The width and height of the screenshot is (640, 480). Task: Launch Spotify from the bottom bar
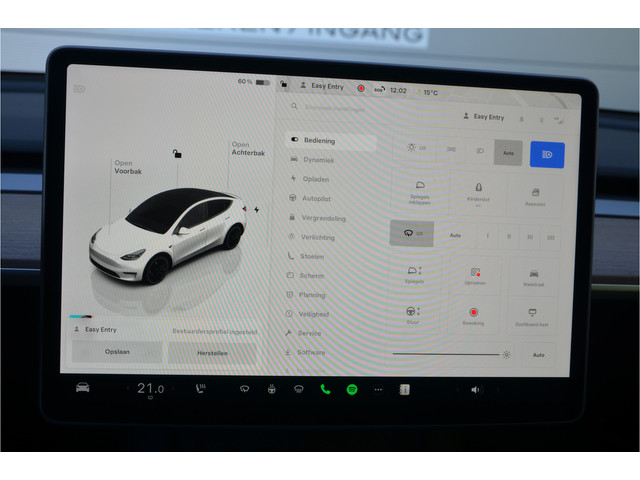click(x=352, y=389)
